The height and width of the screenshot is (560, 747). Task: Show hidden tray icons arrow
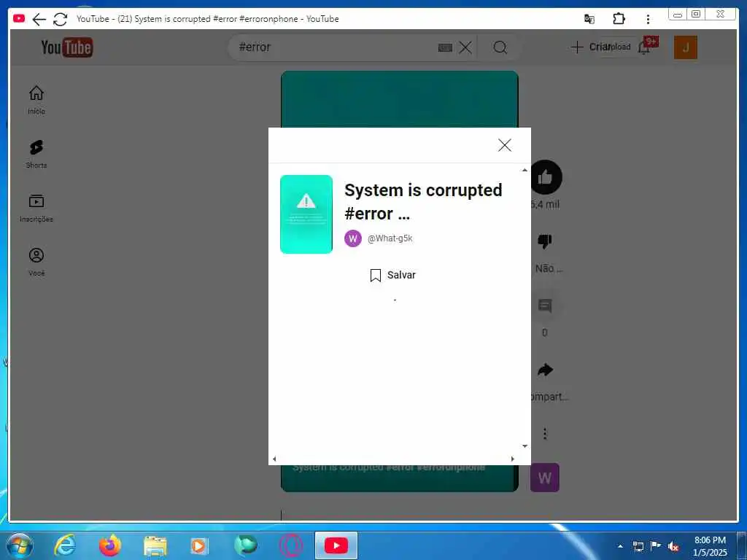point(620,546)
